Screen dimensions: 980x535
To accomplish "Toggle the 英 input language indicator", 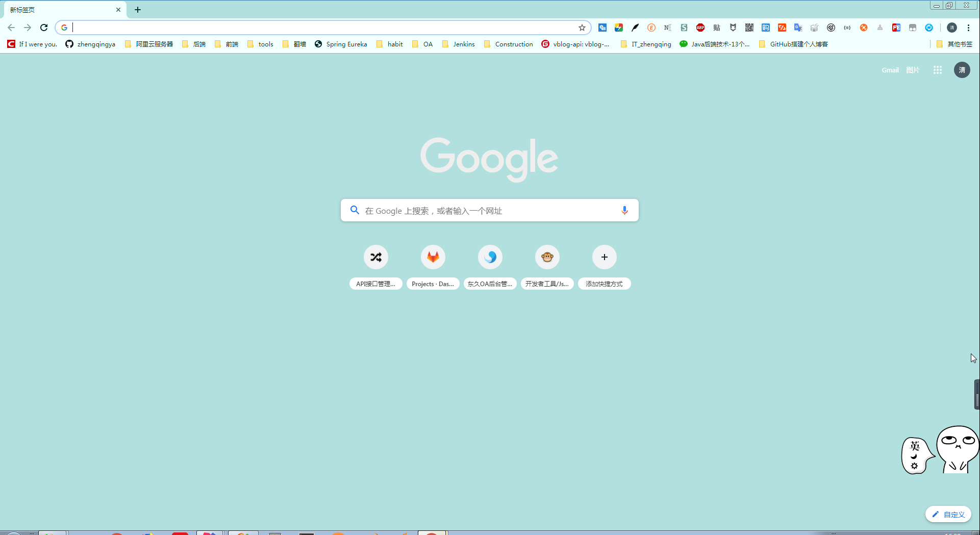I will click(x=915, y=446).
